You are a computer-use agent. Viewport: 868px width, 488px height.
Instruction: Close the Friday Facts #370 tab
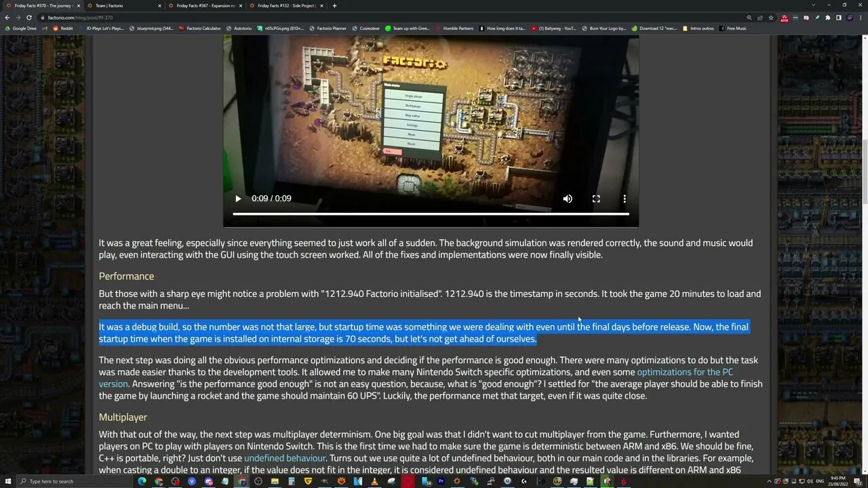click(79, 5)
